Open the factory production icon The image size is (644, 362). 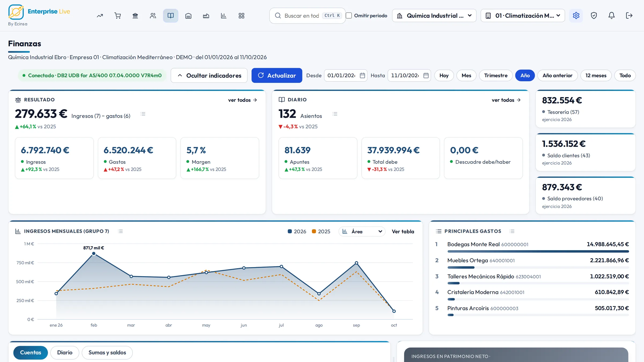[x=206, y=16]
